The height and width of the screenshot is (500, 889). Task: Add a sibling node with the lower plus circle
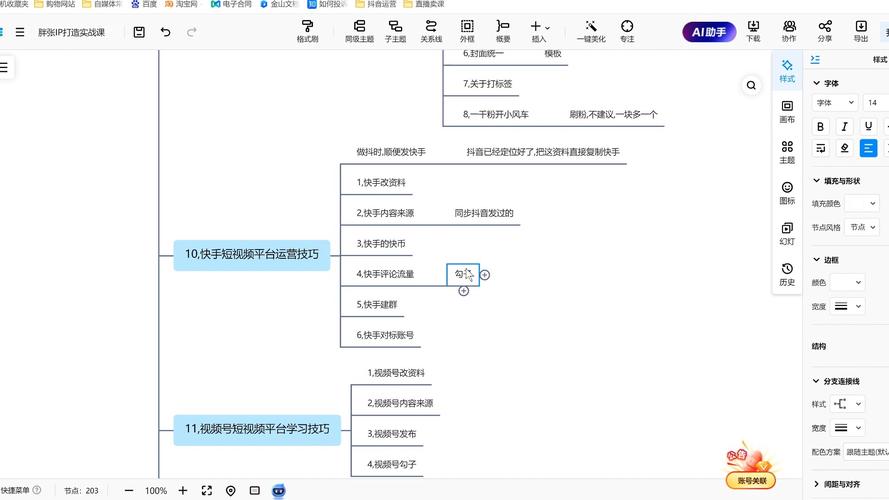pos(463,291)
